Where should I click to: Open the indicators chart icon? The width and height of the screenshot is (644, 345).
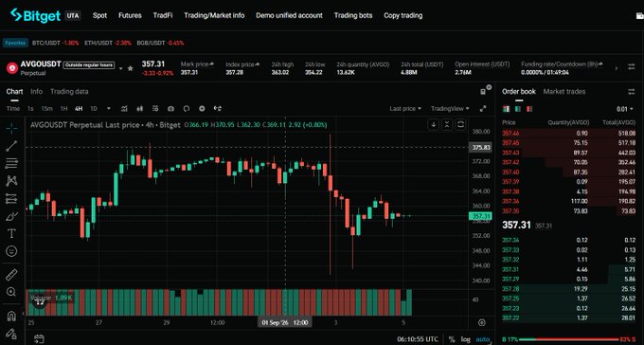point(124,109)
